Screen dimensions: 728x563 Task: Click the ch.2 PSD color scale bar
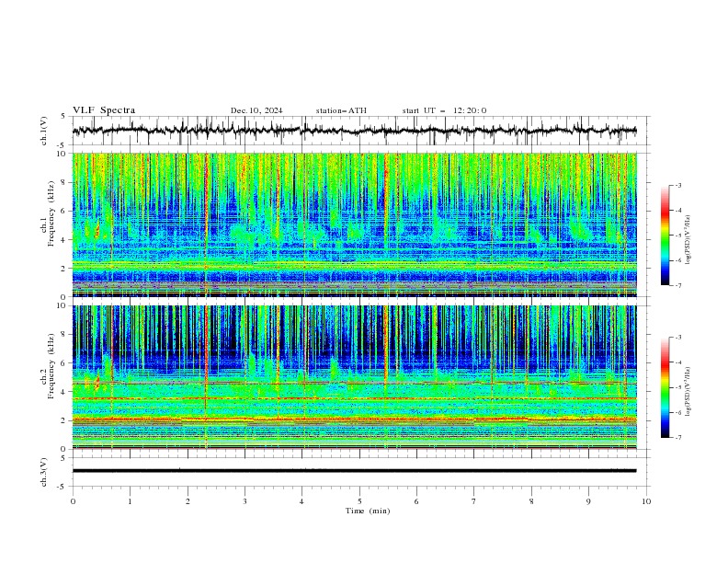tap(665, 387)
